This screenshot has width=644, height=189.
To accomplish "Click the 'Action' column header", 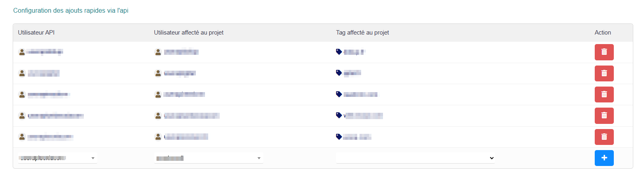I will point(603,33).
